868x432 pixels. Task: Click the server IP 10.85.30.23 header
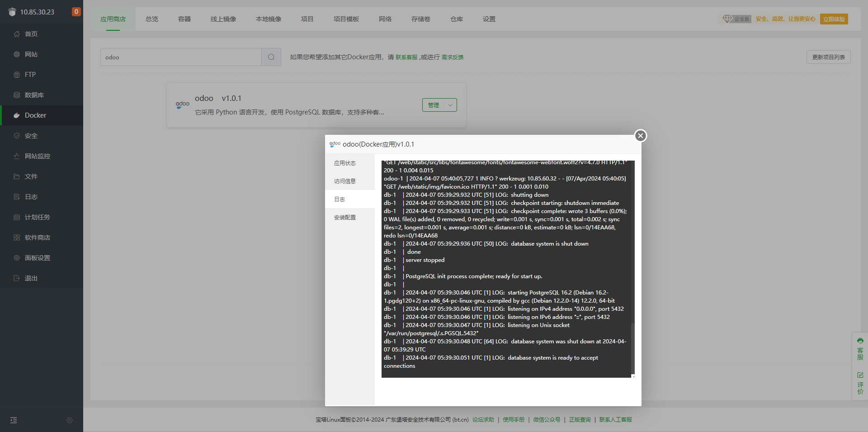[x=37, y=12]
